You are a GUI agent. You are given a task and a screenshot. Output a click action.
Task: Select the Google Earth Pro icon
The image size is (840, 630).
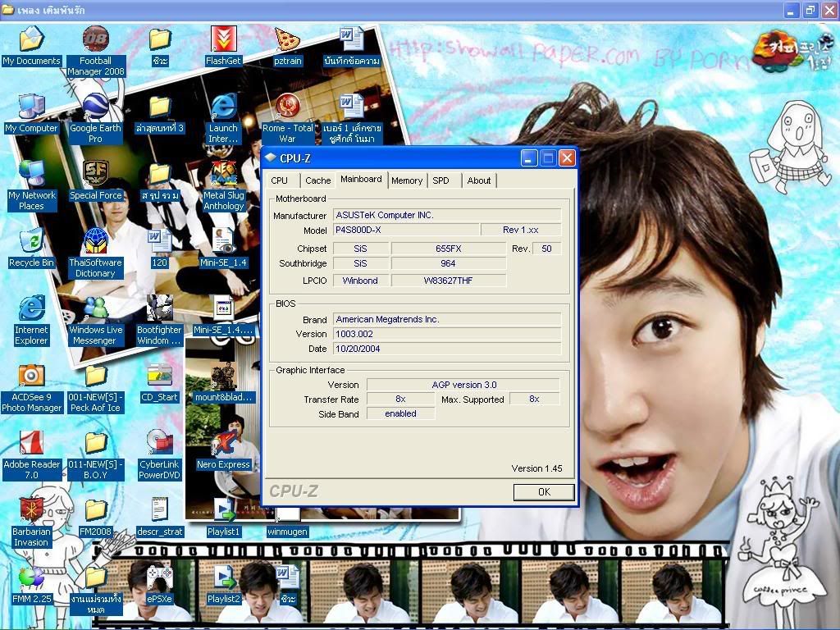point(95,108)
